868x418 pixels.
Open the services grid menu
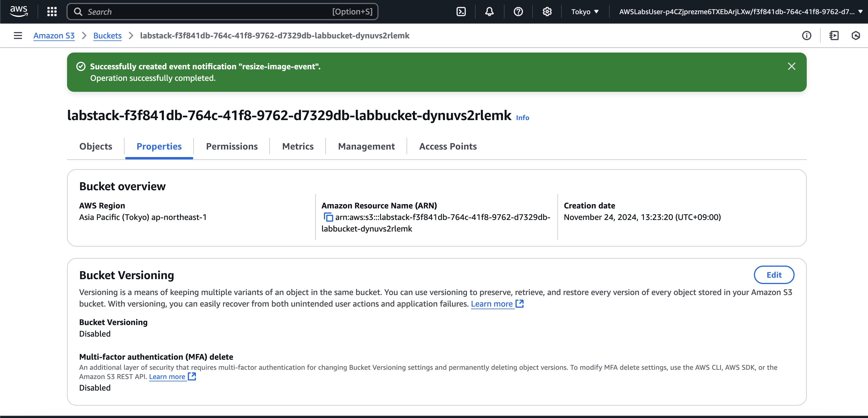pyautogui.click(x=52, y=12)
